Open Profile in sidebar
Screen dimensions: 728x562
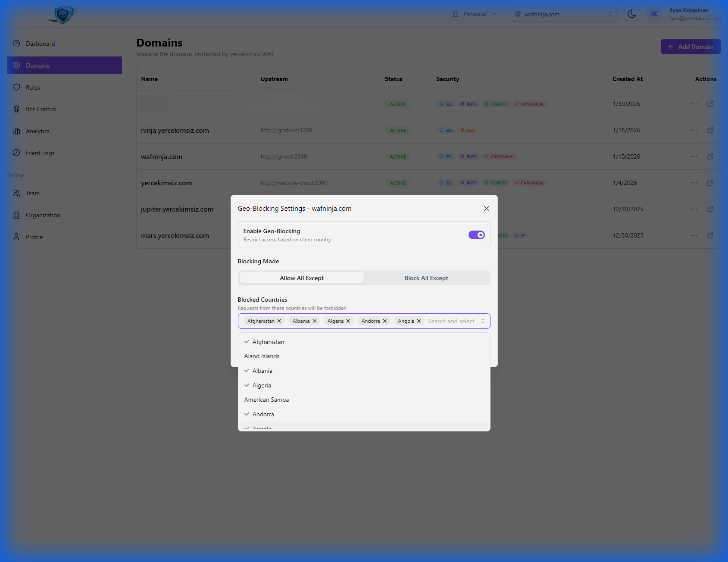(64, 237)
